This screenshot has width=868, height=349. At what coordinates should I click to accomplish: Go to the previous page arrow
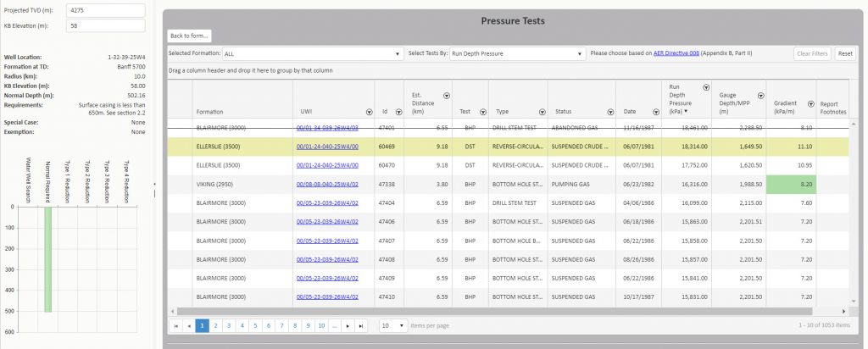point(189,326)
